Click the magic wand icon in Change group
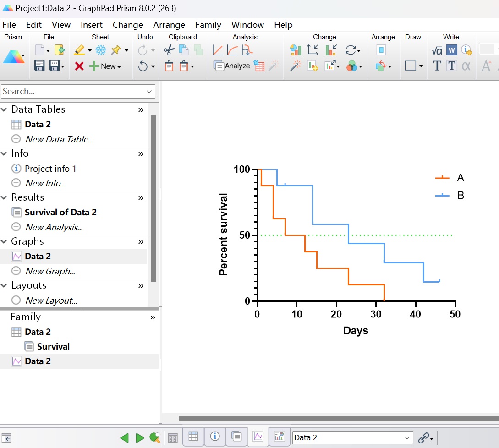The width and height of the screenshot is (499, 448). tap(296, 66)
